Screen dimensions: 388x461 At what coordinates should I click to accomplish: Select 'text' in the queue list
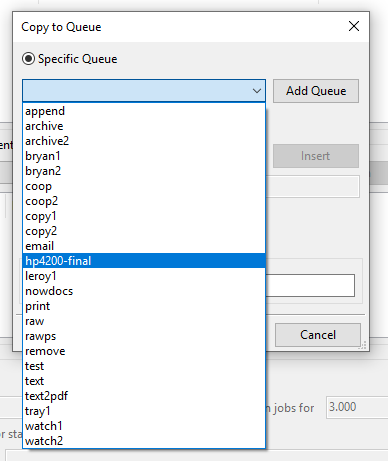click(144, 381)
